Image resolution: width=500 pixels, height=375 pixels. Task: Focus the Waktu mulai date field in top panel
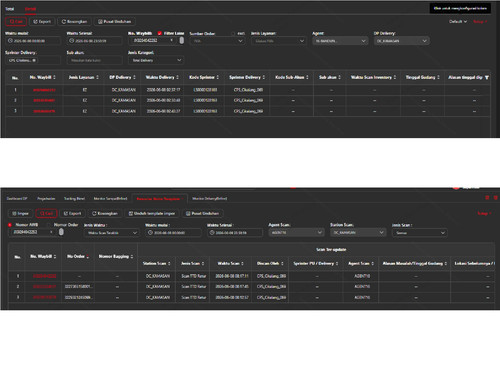point(33,41)
